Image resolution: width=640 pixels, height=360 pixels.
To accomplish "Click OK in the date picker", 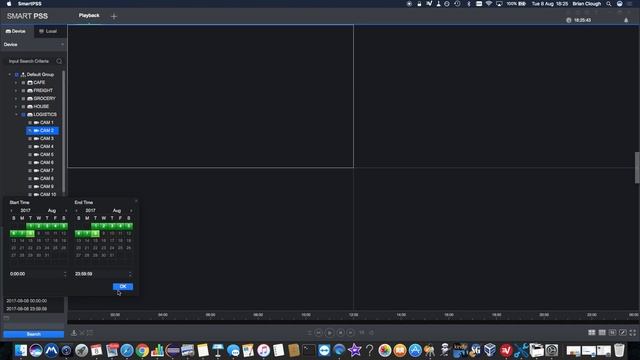I will [x=123, y=287].
